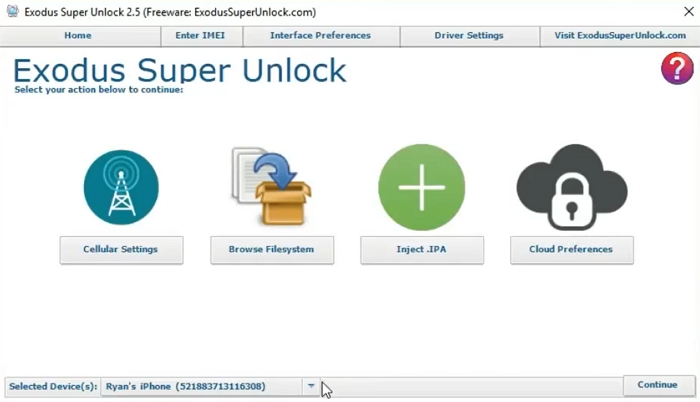Click the 'Selected Device(s):' label

pos(53,387)
